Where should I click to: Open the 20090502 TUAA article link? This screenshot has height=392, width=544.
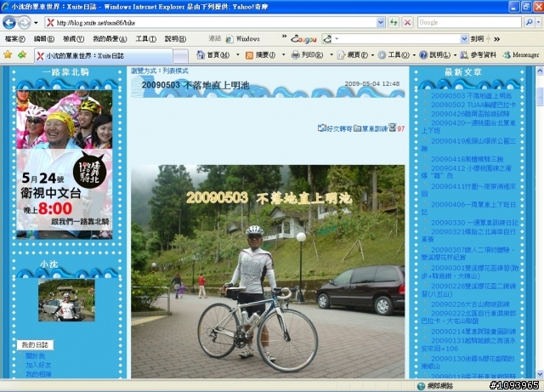[473, 105]
